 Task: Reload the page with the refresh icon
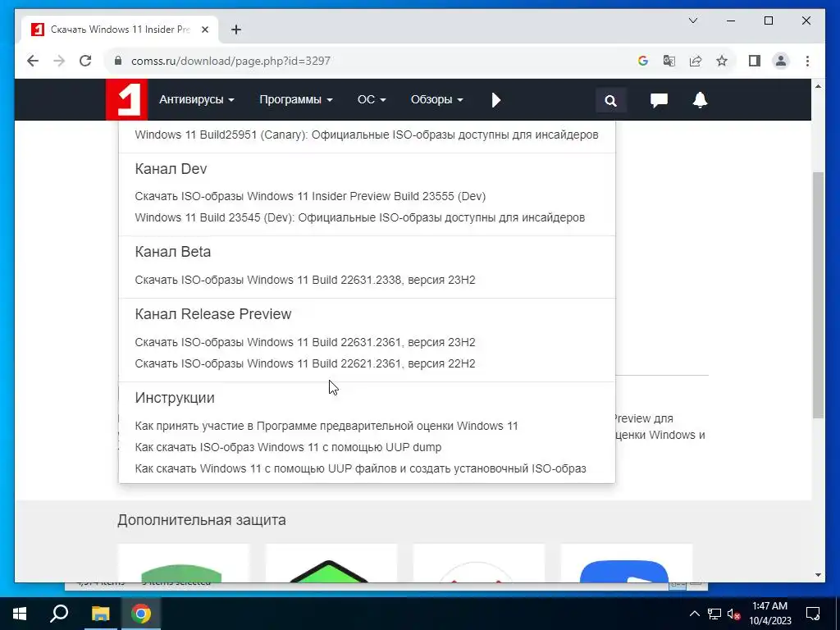(85, 61)
